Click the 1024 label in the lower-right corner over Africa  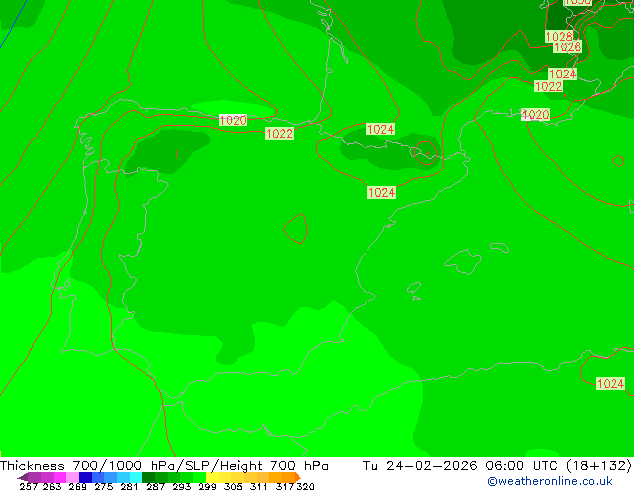pos(611,383)
